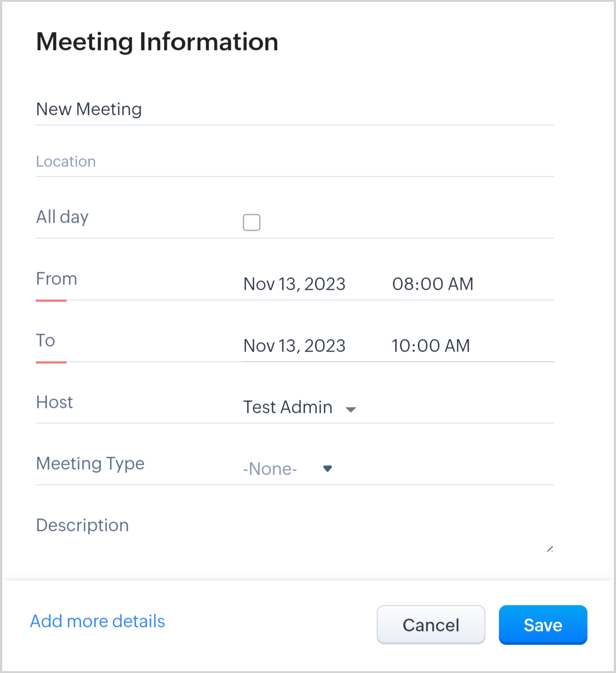This screenshot has width=616, height=673.
Task: Click the Meeting Type dropdown triangle
Action: [328, 469]
